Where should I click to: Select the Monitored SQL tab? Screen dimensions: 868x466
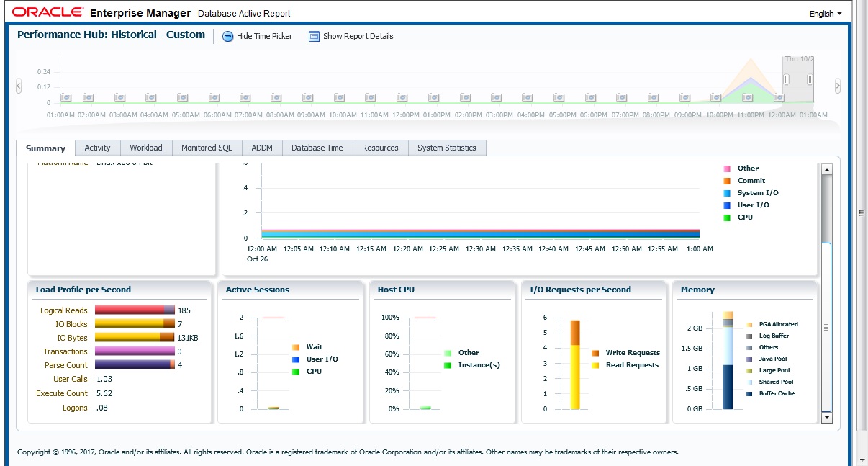tap(207, 148)
